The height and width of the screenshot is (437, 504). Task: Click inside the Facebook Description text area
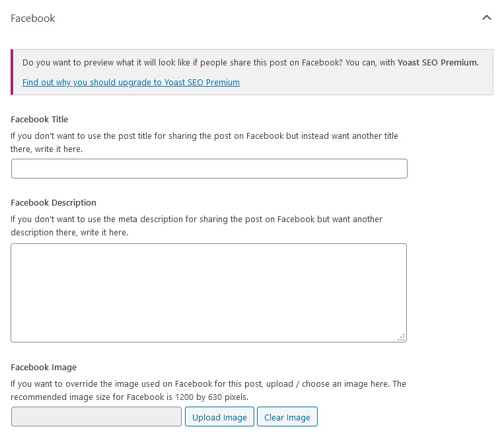[208, 292]
